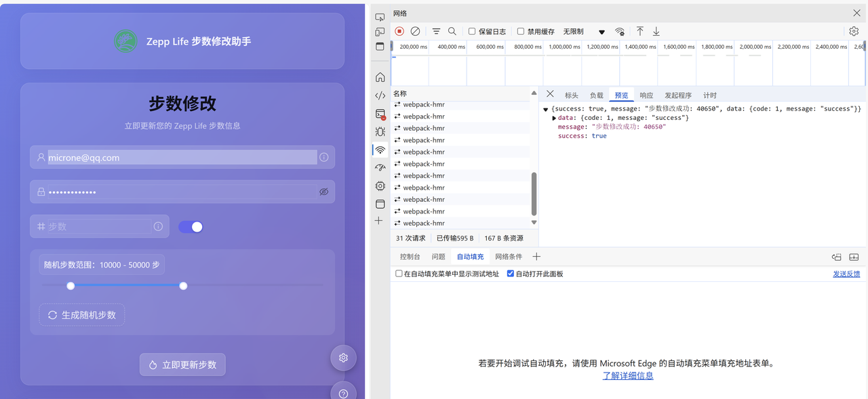Image resolution: width=868 pixels, height=399 pixels.
Task: Stop recording the network log
Action: pos(399,31)
